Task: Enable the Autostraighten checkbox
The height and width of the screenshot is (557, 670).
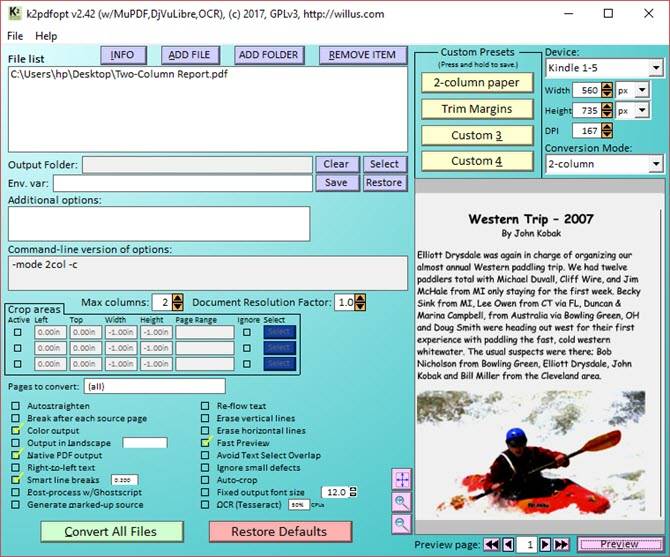Action: click(x=16, y=406)
